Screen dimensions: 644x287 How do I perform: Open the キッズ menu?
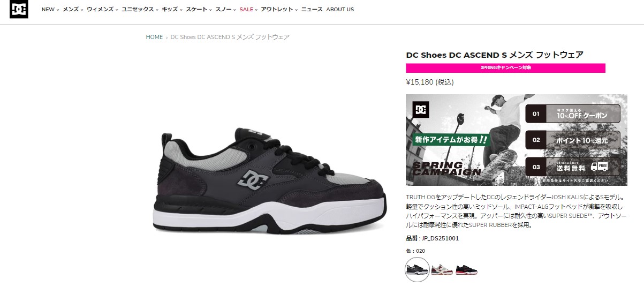click(x=172, y=10)
